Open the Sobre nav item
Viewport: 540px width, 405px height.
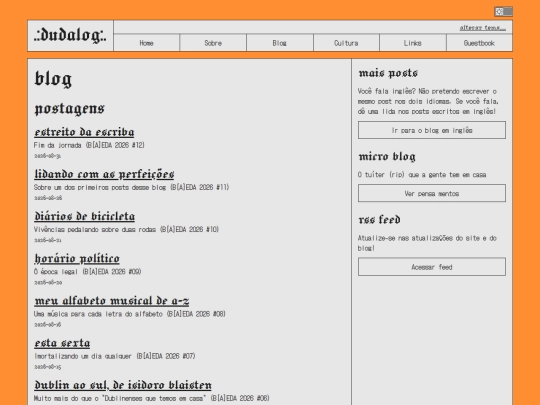coord(213,43)
